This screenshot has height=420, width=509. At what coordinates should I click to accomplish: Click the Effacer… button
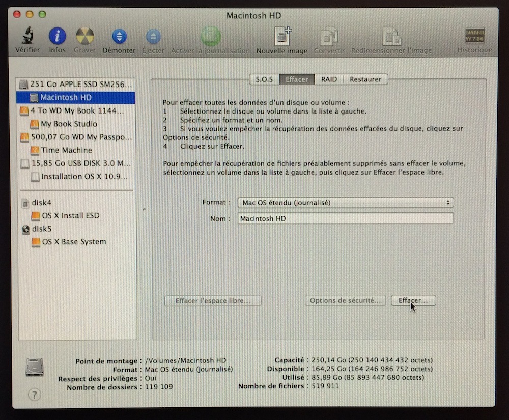413,300
